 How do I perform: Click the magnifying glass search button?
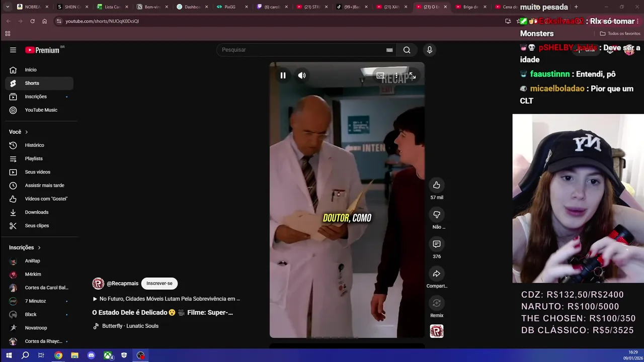tap(407, 50)
